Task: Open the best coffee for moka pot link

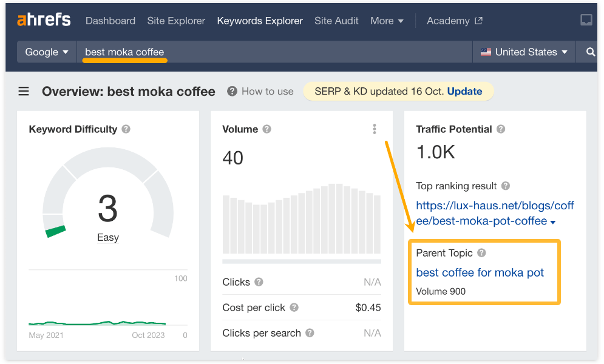Action: (x=480, y=272)
